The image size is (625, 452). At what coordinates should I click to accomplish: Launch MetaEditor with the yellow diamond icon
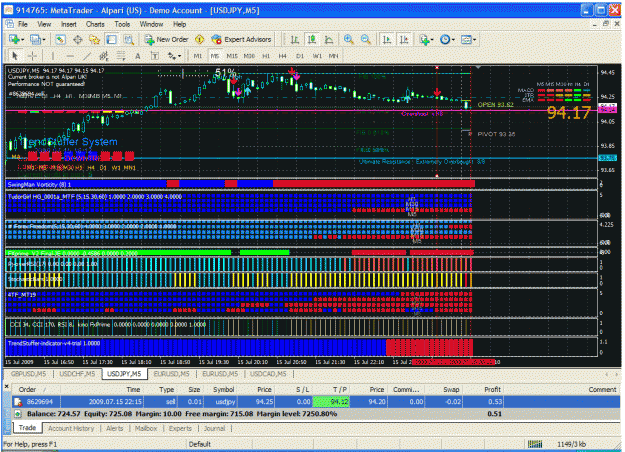tap(199, 39)
